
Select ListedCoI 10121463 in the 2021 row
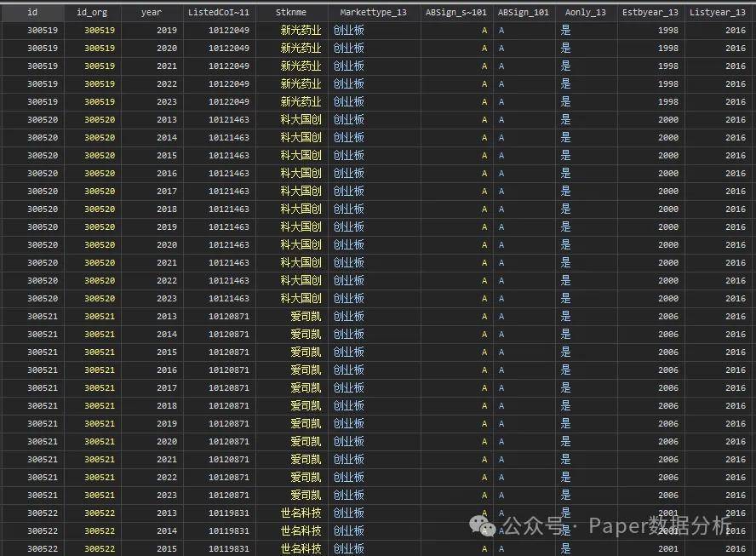[229, 263]
